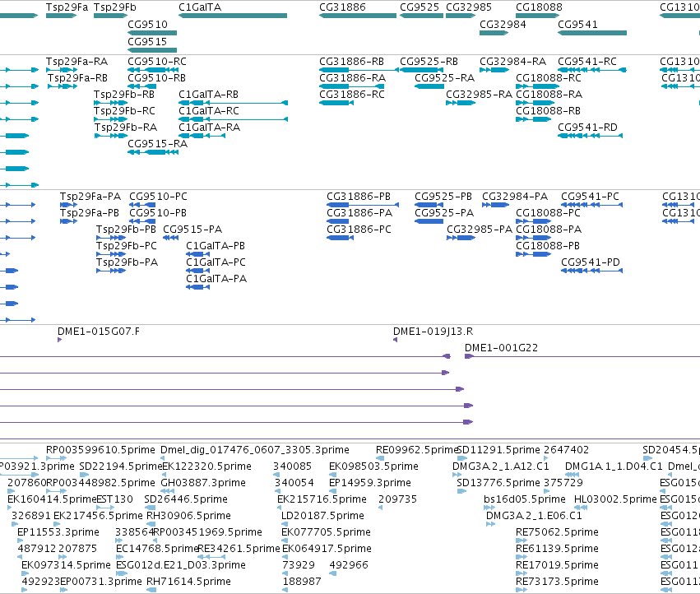
Task: Select the CG32984-RA transcript
Action: click(x=494, y=70)
